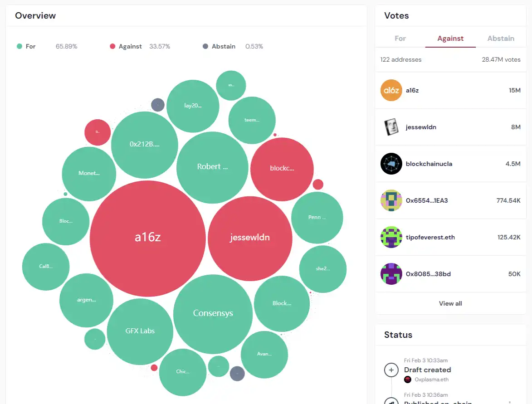Viewport: 532px width, 404px height.
Task: Click the red Against legend dot
Action: click(x=112, y=46)
